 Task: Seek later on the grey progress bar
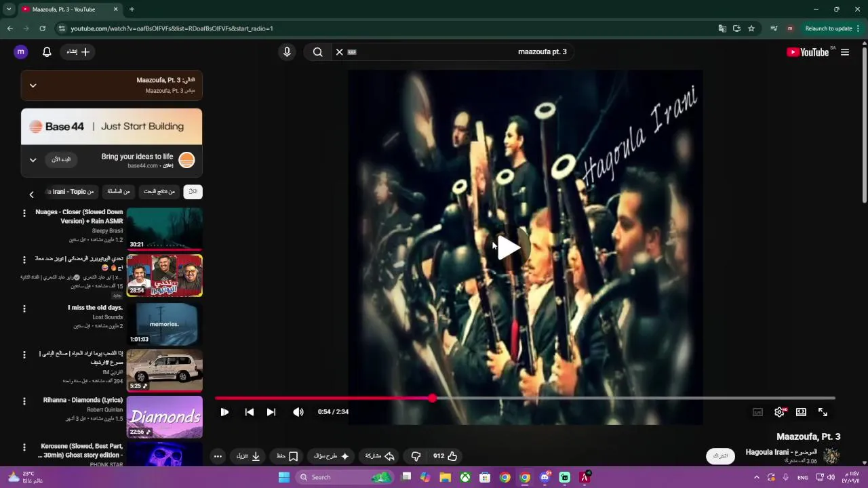tap(634, 399)
